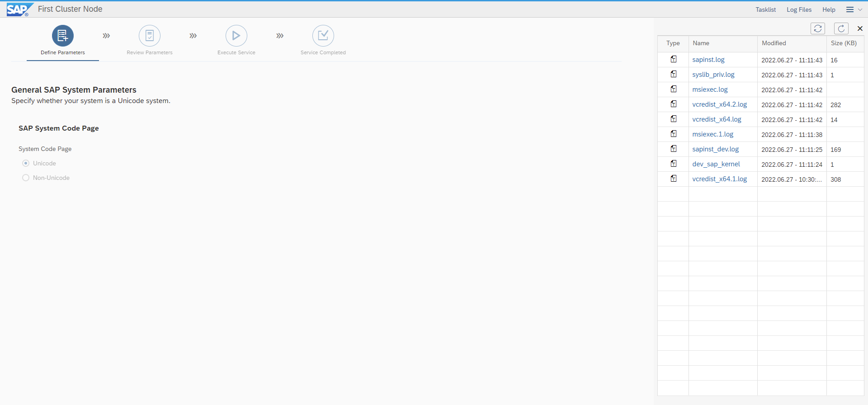Open the sapinst.log file link
The image size is (868, 405).
[708, 60]
